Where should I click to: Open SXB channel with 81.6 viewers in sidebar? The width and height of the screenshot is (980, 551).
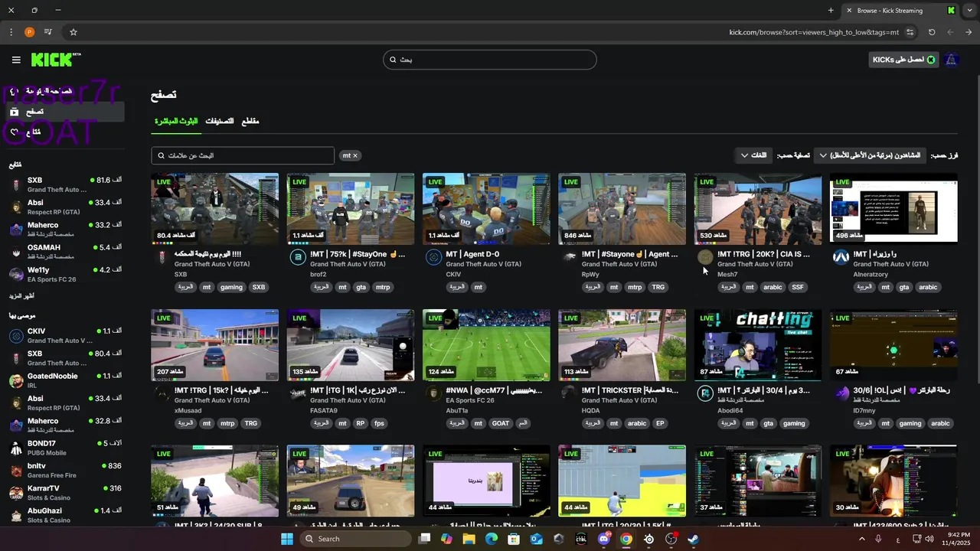click(64, 184)
